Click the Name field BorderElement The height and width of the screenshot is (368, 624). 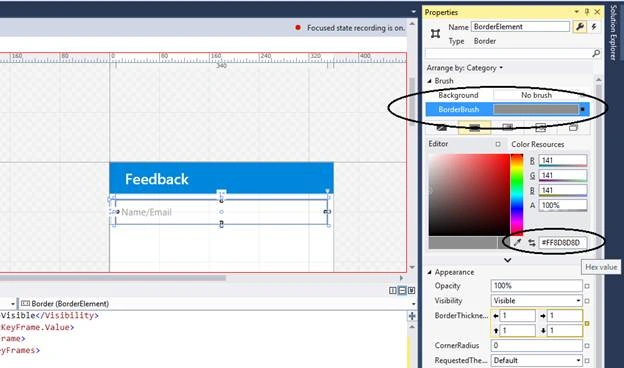pyautogui.click(x=521, y=27)
